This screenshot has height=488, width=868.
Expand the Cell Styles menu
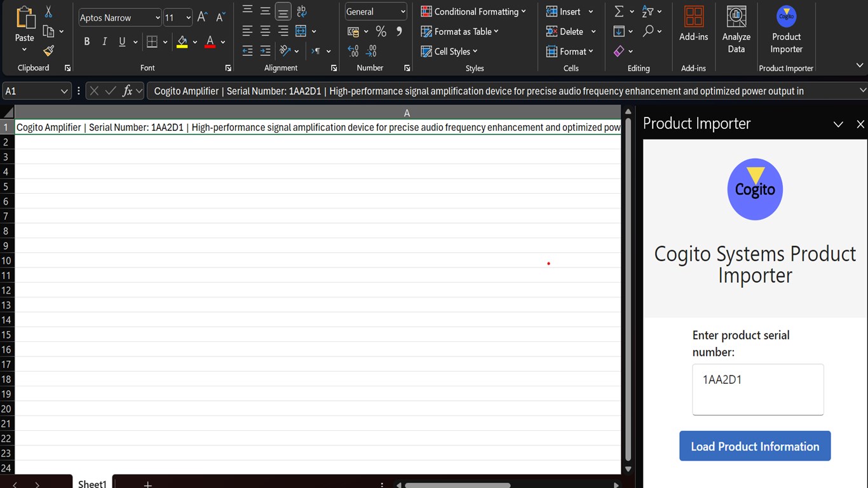[x=449, y=51]
